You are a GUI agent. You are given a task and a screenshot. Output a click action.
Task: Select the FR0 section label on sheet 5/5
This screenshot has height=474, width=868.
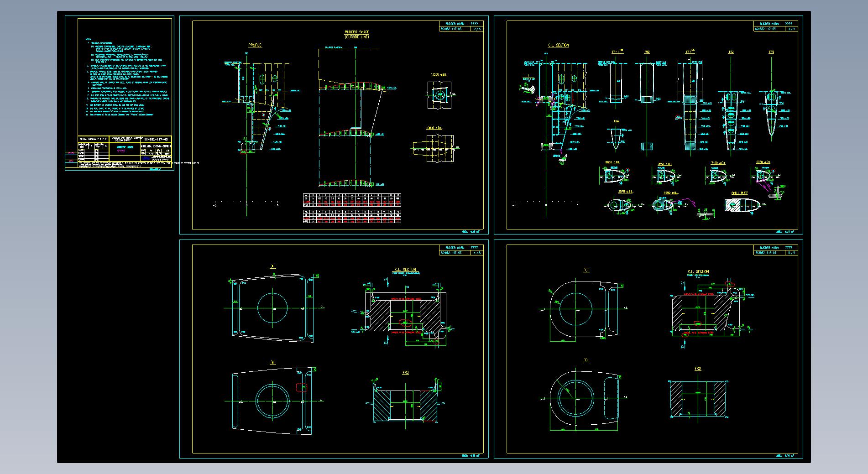coord(697,369)
